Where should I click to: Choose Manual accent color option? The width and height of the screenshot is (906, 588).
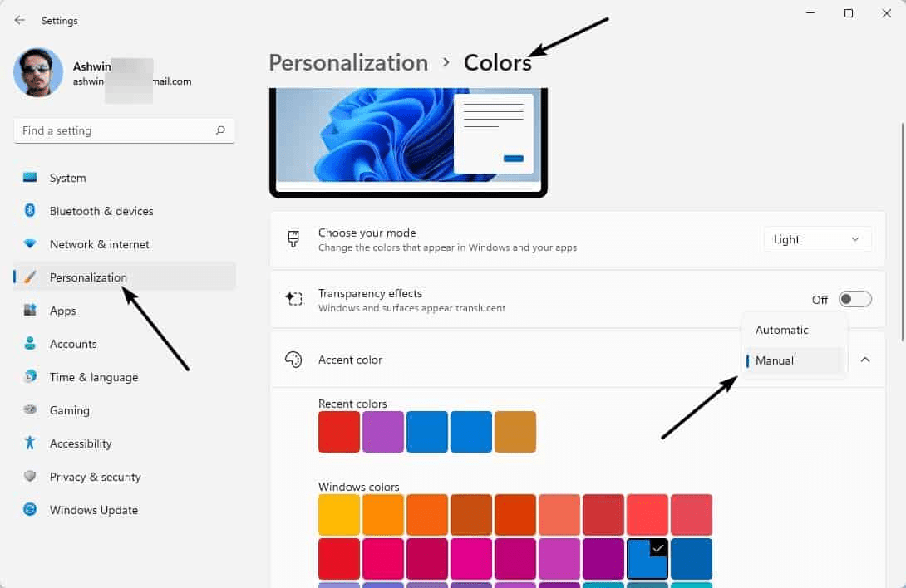[x=775, y=360]
